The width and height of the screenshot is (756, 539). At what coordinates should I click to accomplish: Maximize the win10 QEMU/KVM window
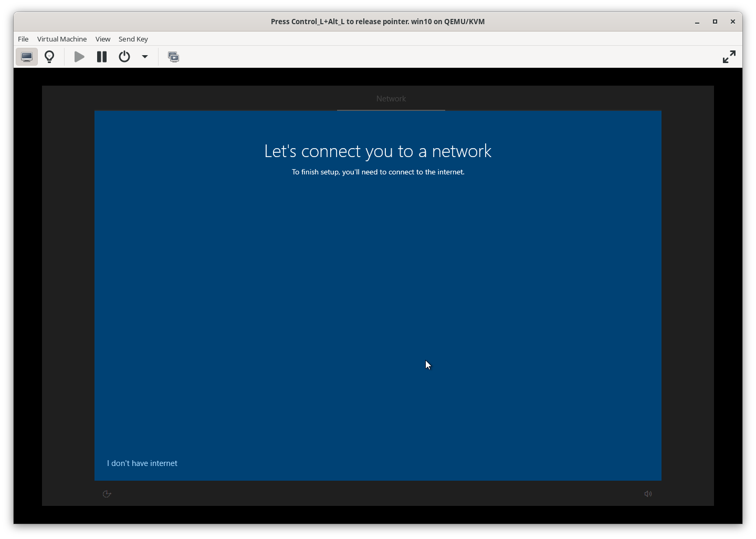[x=715, y=22]
